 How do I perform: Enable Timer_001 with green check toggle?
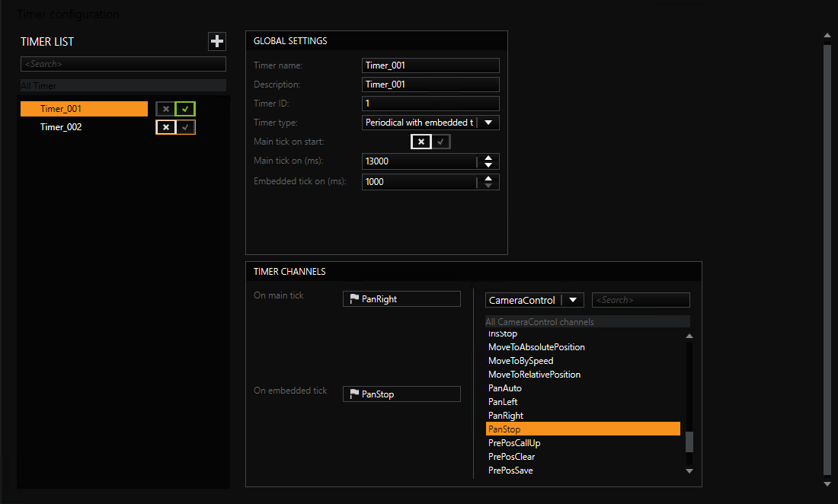tap(185, 109)
